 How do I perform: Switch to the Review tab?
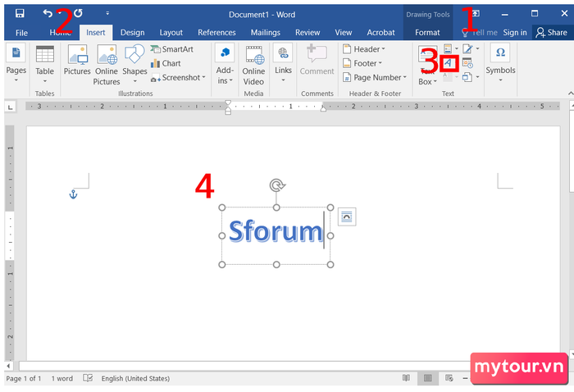(307, 33)
